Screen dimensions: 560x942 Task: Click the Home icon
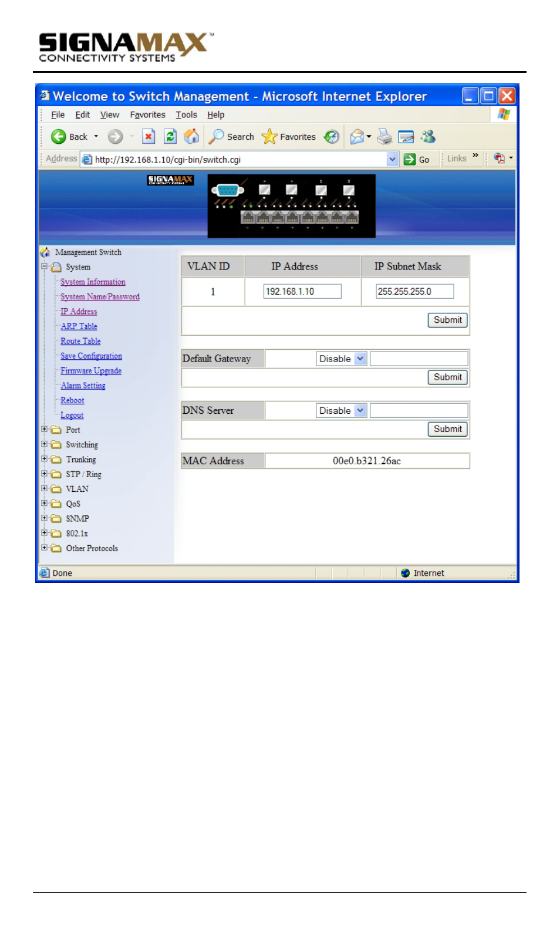(191, 137)
